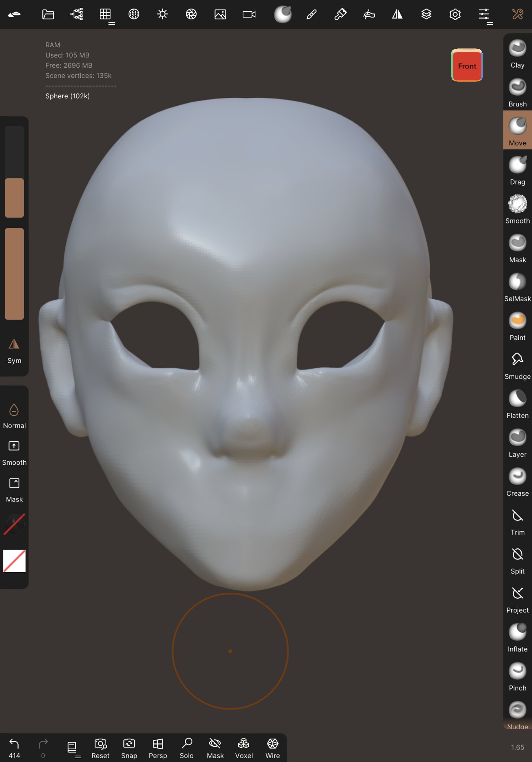The height and width of the screenshot is (762, 532).
Task: Open the Stroke pen menu
Action: (x=312, y=15)
